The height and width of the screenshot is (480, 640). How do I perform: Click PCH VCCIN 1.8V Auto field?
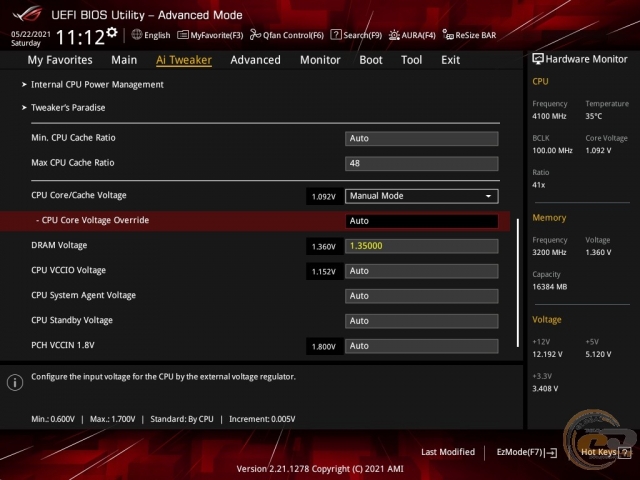[422, 346]
